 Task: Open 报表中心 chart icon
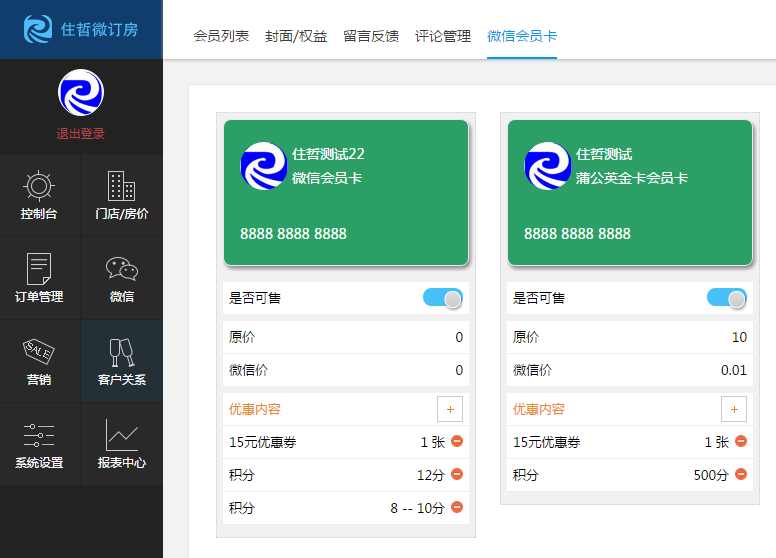point(121,436)
